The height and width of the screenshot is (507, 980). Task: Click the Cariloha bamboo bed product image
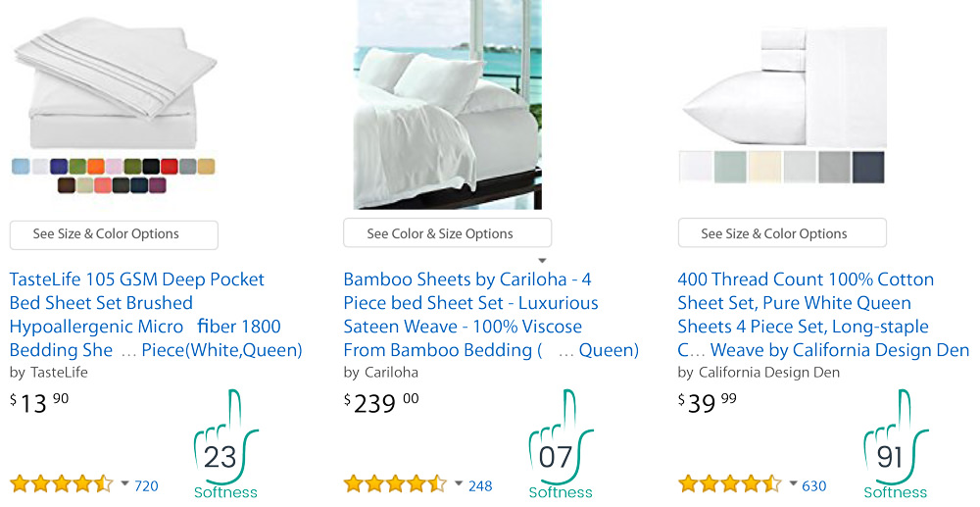click(x=447, y=104)
